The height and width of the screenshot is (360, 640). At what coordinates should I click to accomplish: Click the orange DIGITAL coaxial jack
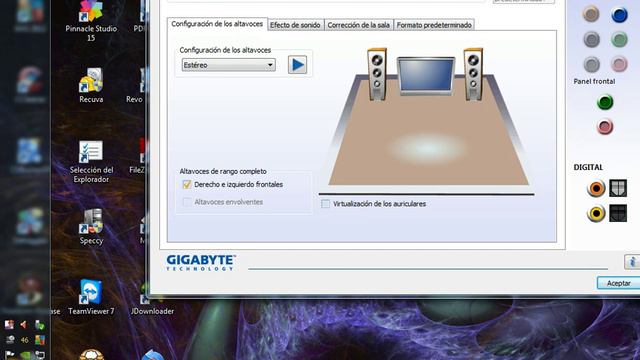[596, 189]
